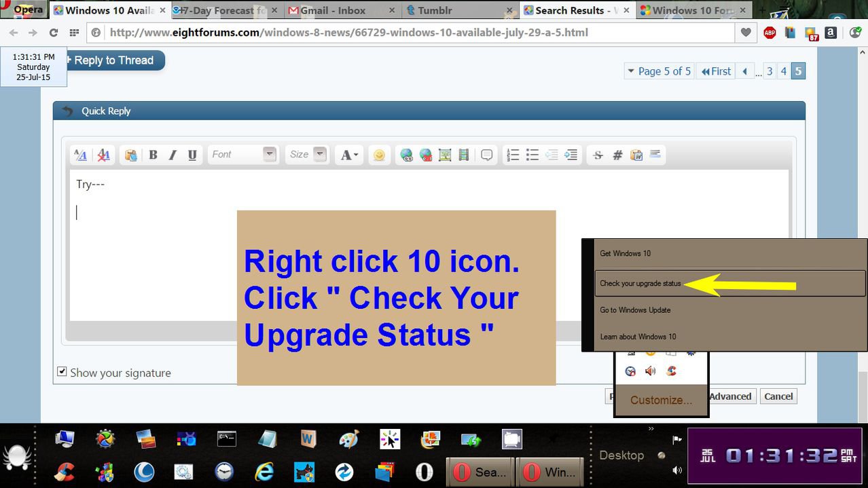This screenshot has height=488, width=868.
Task: Click the insert image icon
Action: point(445,155)
